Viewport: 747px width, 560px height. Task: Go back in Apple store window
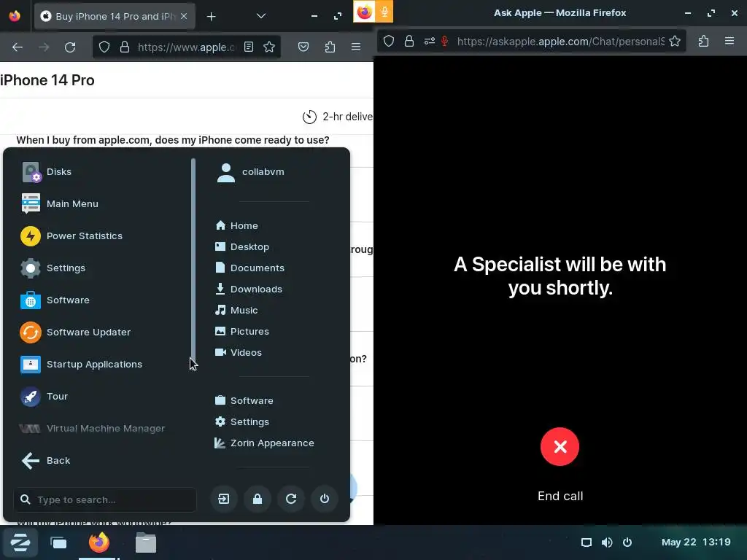click(18, 47)
